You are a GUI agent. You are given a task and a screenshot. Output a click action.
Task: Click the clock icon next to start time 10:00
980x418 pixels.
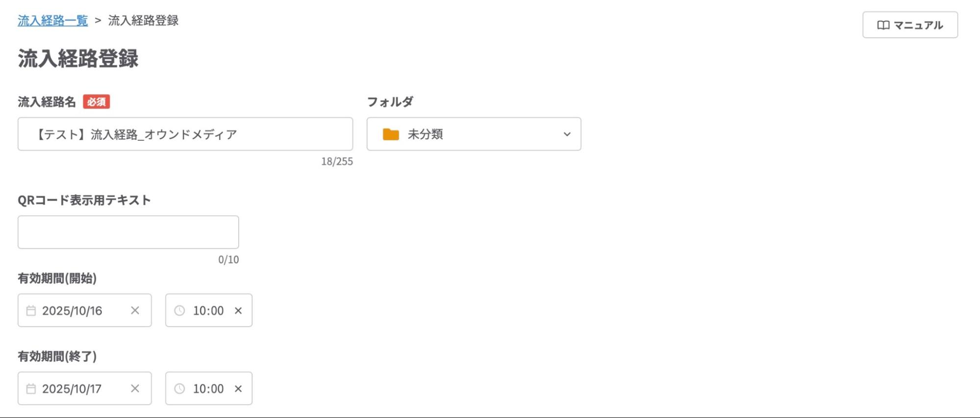pyautogui.click(x=179, y=310)
